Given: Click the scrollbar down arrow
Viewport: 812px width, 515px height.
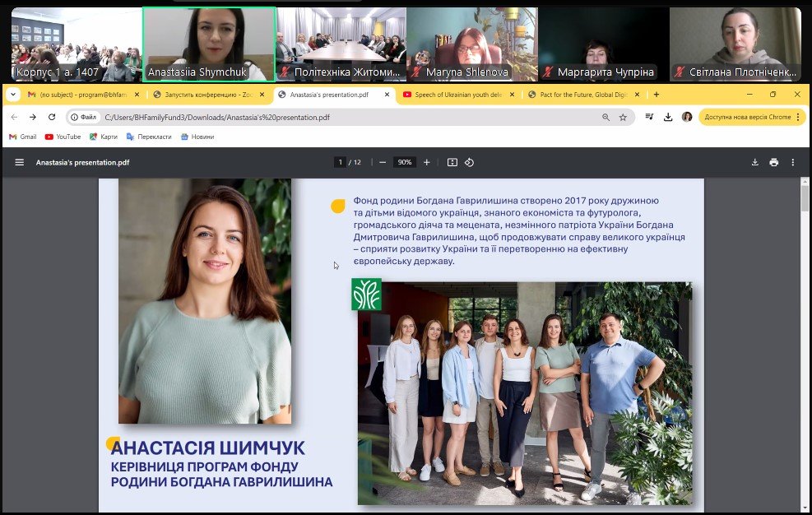Looking at the screenshot, I should pos(805,508).
